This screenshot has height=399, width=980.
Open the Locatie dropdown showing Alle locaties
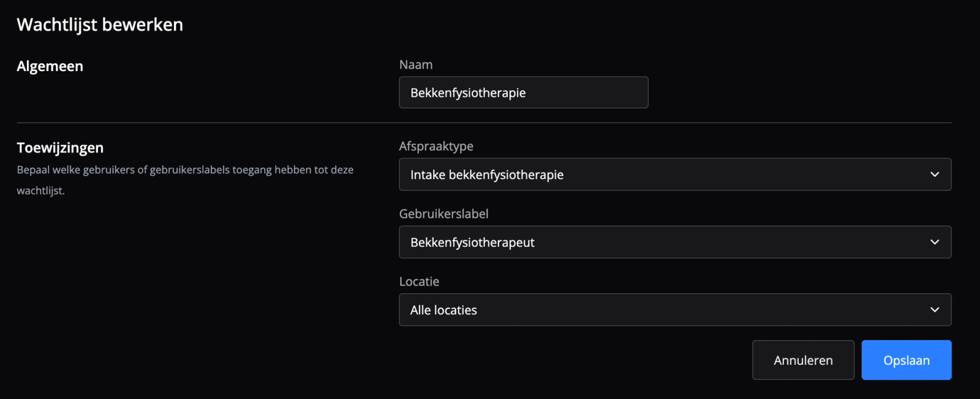(674, 310)
